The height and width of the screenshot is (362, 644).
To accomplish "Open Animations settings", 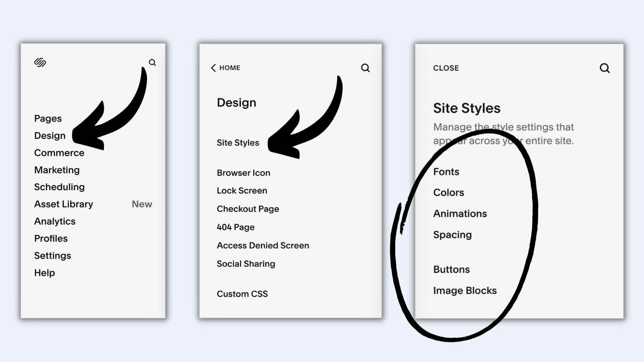I will pos(460,214).
